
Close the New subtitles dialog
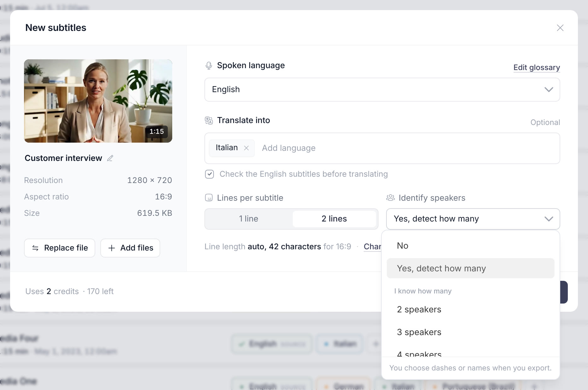(x=560, y=28)
